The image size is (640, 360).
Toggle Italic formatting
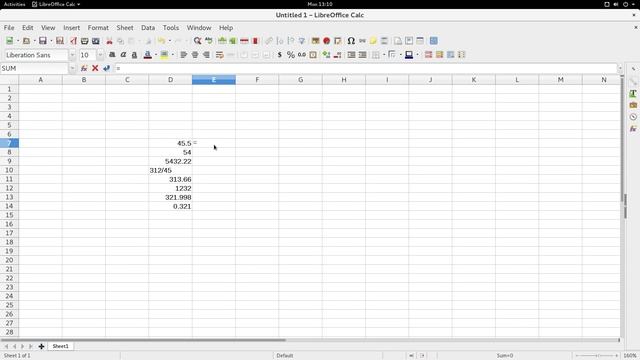pyautogui.click(x=123, y=55)
